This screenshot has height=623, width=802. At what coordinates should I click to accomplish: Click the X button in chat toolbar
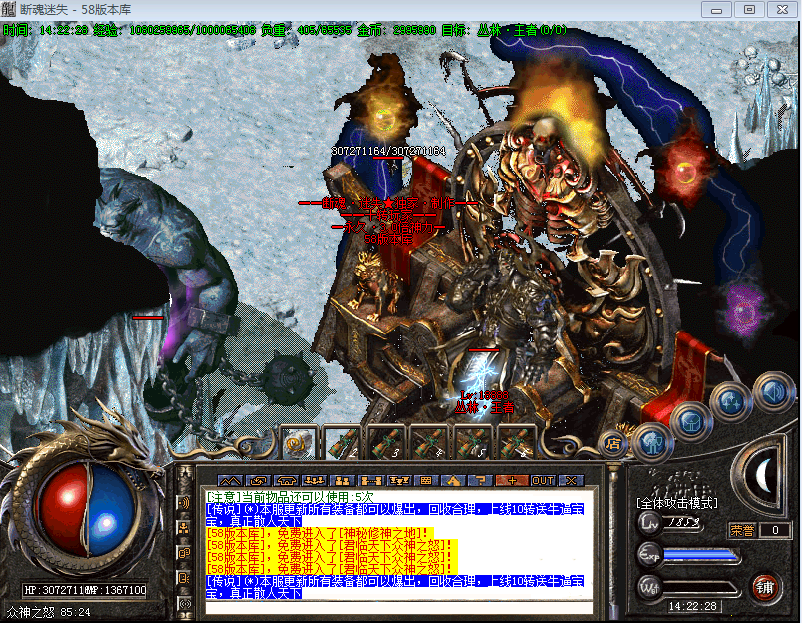(572, 480)
